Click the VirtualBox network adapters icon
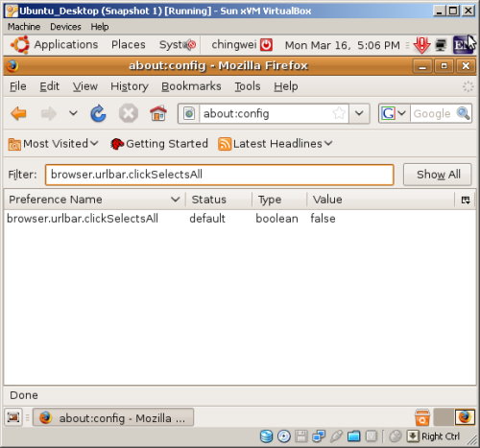Viewport: 480px width, 448px height. point(319,436)
